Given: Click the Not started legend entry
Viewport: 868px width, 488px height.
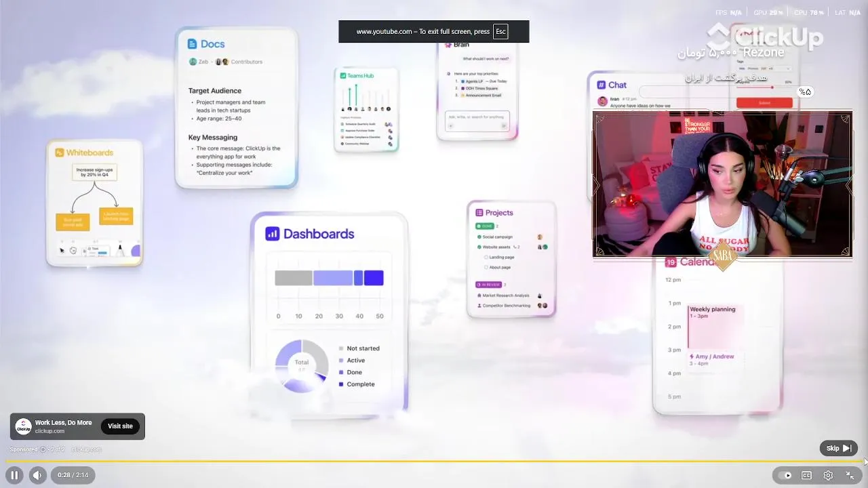Looking at the screenshot, I should (359, 348).
